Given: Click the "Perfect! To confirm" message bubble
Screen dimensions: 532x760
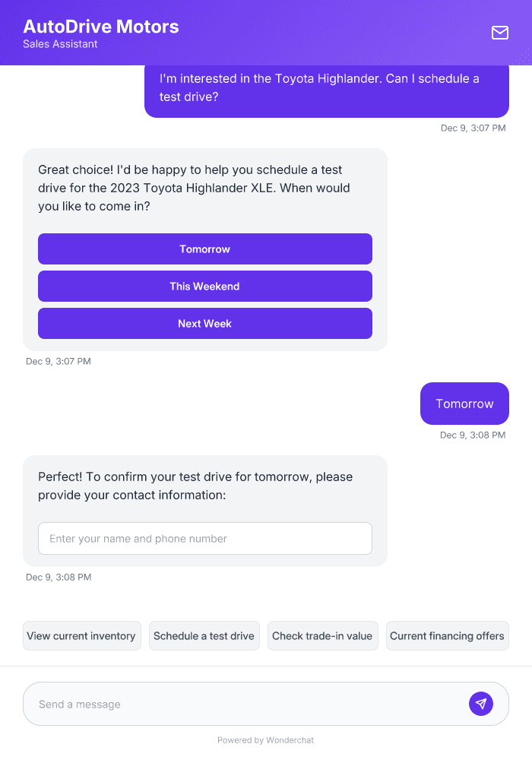Looking at the screenshot, I should click(195, 486).
